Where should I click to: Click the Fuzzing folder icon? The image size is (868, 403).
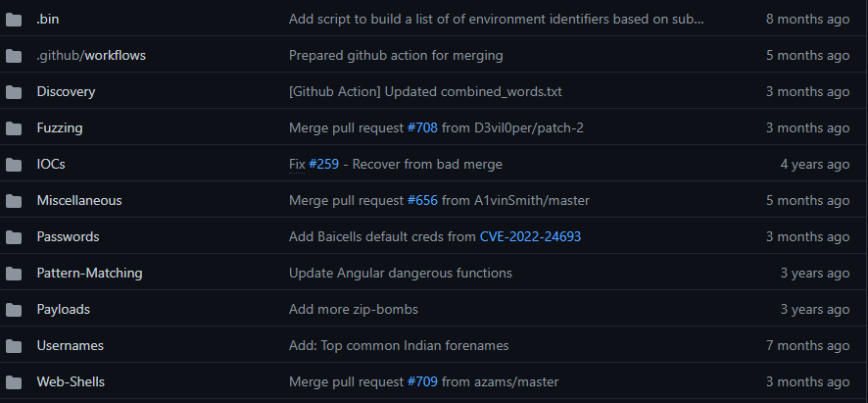coord(14,127)
